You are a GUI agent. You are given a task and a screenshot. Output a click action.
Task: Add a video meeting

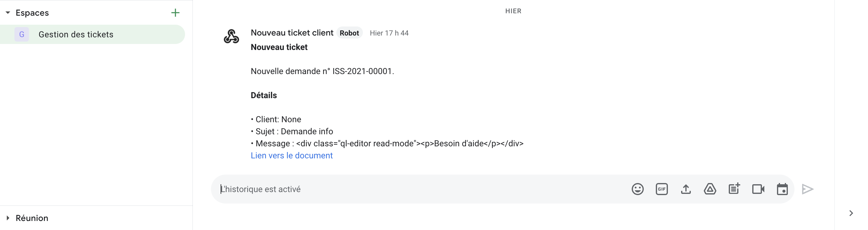[x=758, y=189]
